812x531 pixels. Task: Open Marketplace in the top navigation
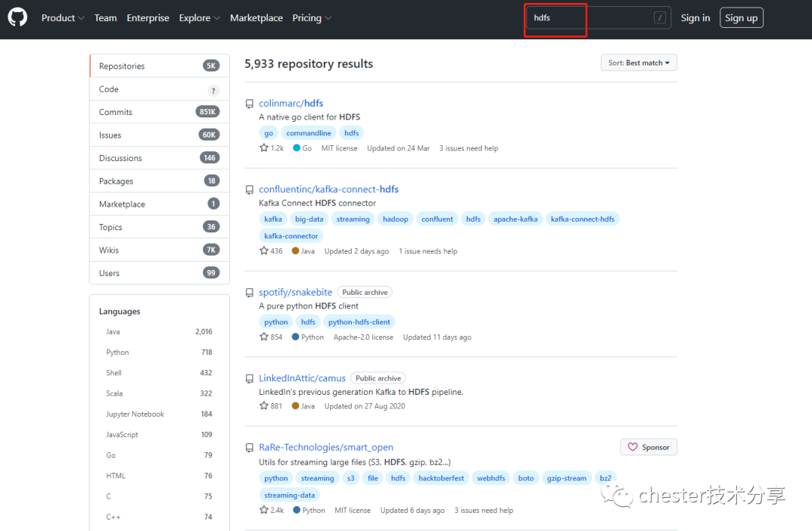click(256, 17)
